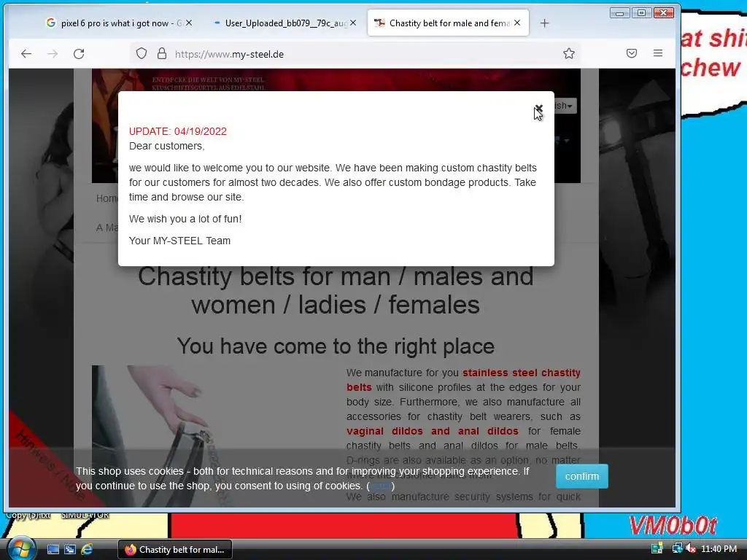
Task: Show site security padlock info
Action: [x=162, y=53]
